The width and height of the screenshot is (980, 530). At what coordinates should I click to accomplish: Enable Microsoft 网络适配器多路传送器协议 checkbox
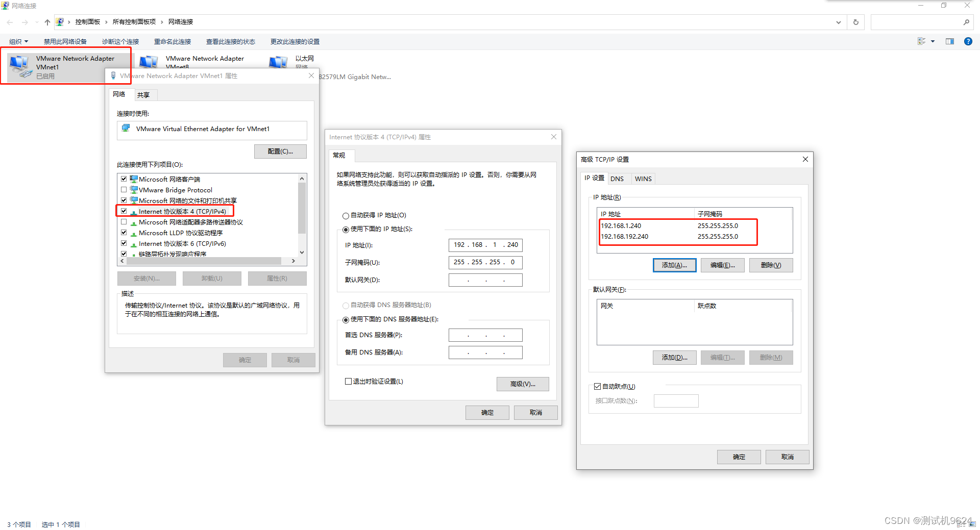tap(124, 222)
